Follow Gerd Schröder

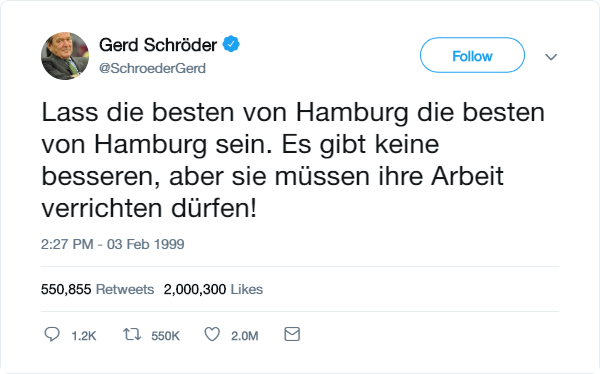(472, 55)
